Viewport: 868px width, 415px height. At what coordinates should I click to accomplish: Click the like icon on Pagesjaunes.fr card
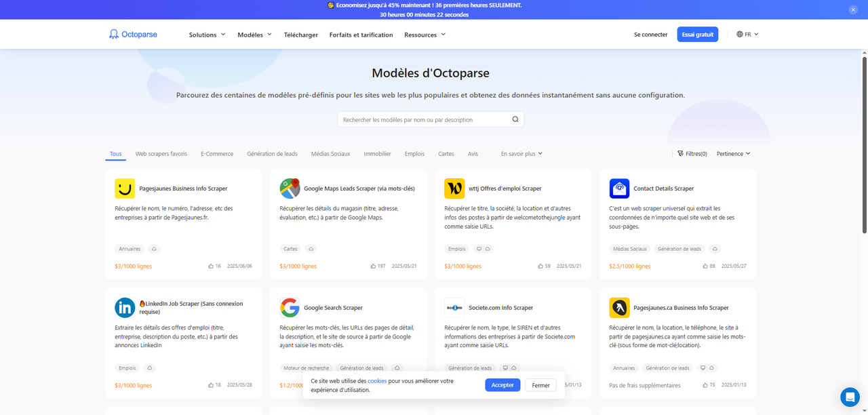[211, 266]
